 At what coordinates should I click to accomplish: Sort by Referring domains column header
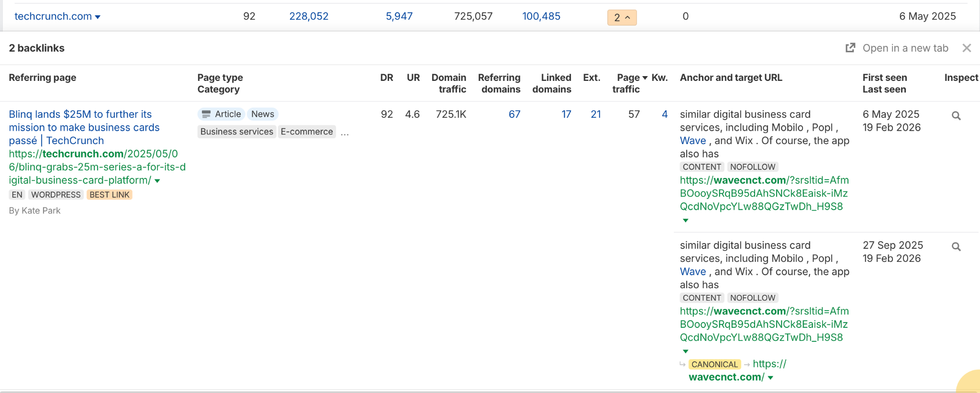tap(499, 83)
